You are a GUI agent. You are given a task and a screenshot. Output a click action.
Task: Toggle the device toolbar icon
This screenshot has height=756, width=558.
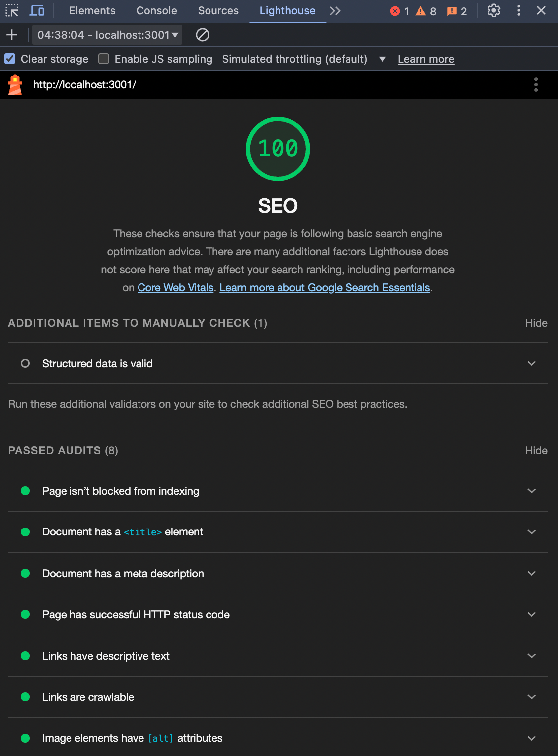point(37,10)
